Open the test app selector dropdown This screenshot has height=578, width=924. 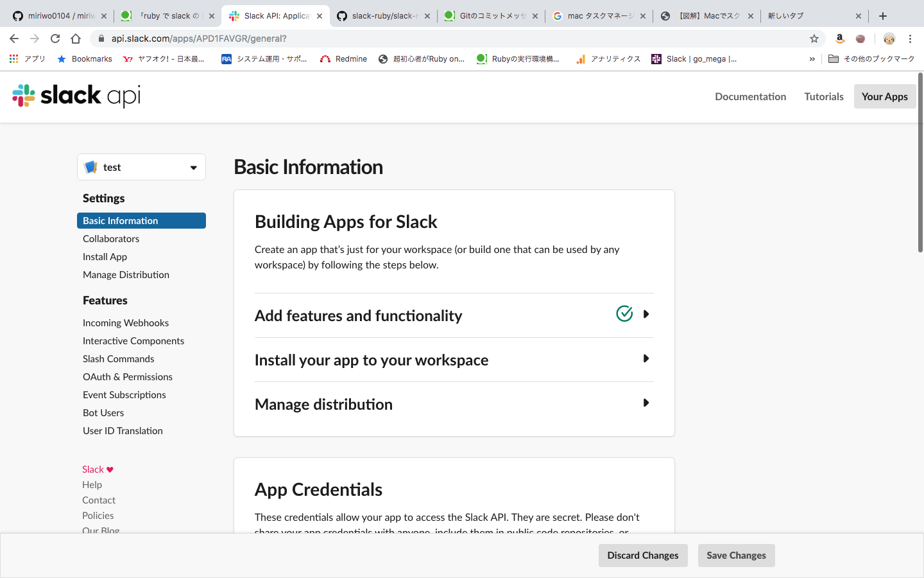(x=141, y=167)
